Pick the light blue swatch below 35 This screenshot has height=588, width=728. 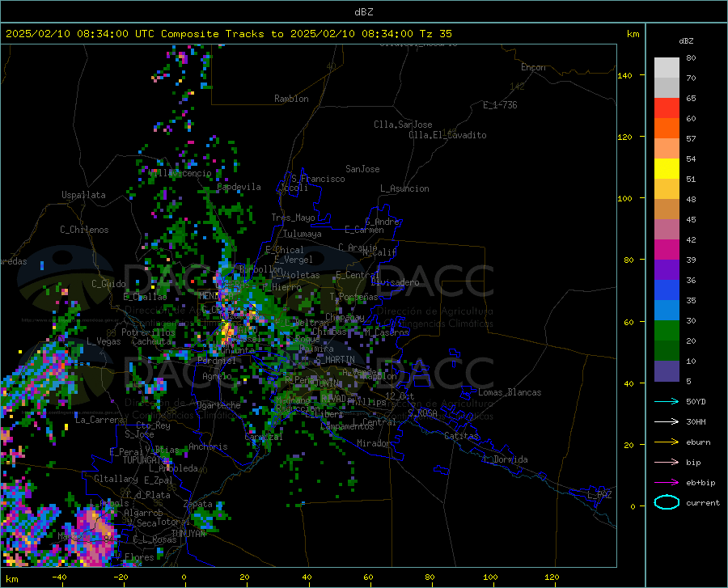coord(667,311)
